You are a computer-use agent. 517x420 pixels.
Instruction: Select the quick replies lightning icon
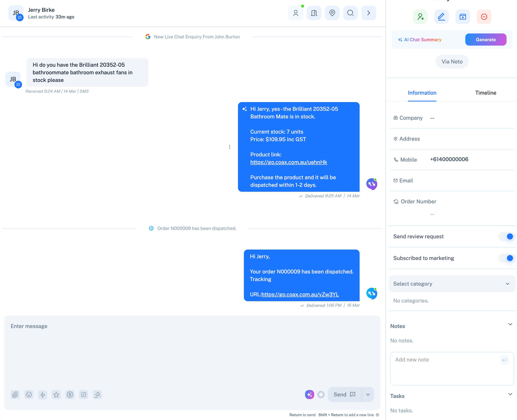click(43, 395)
